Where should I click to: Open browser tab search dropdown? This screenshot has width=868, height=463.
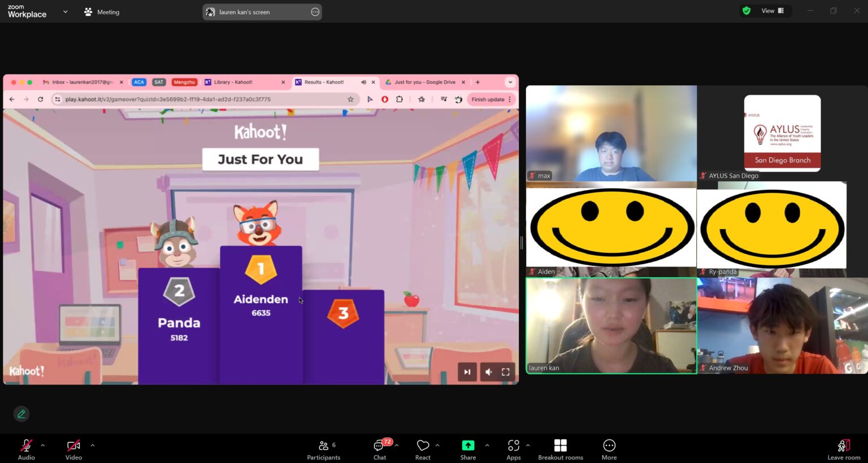510,82
